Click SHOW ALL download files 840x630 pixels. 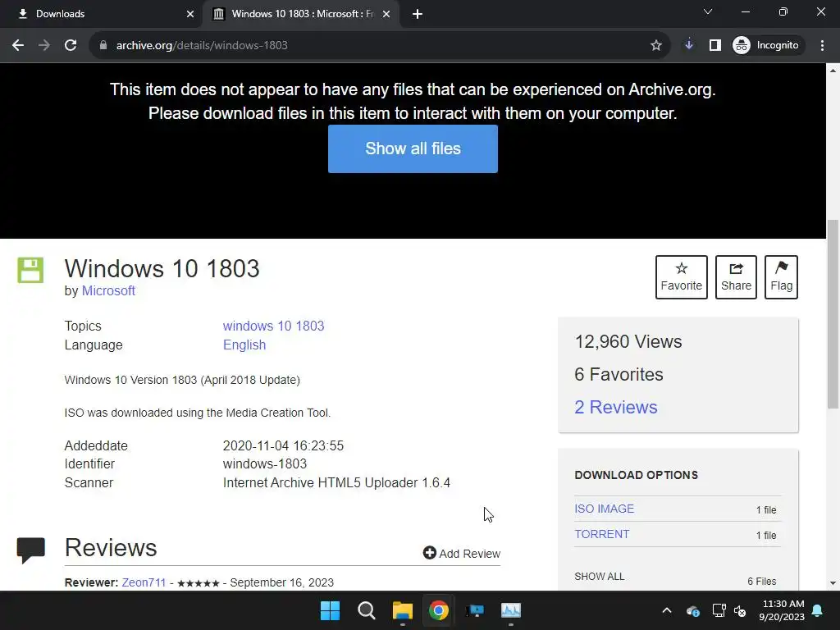point(600,577)
